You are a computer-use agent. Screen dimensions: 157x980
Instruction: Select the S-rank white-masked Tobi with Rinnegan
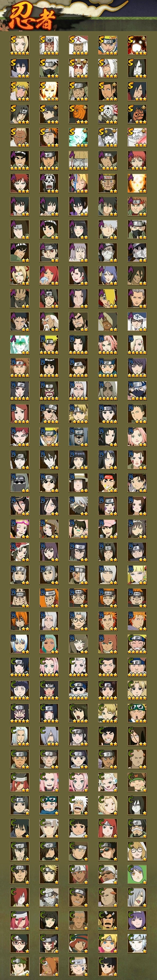click(x=108, y=114)
